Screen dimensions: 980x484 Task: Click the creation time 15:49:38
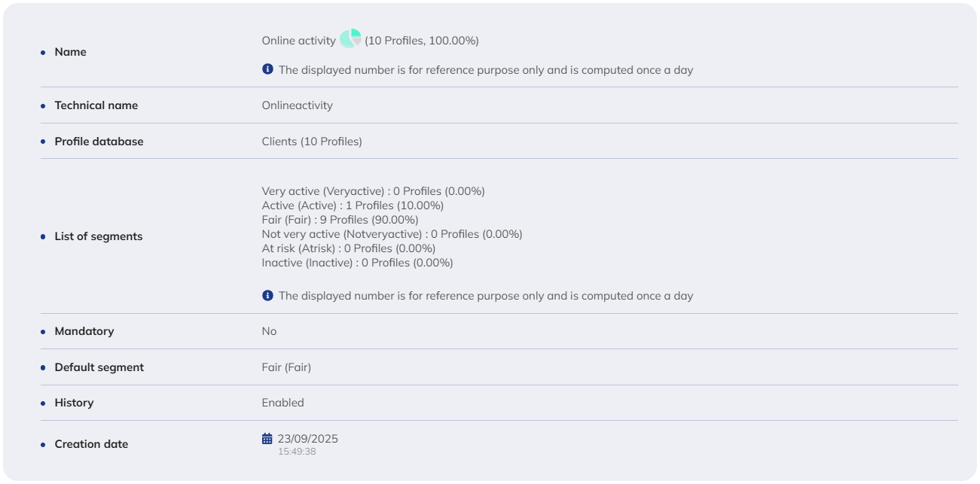point(297,452)
